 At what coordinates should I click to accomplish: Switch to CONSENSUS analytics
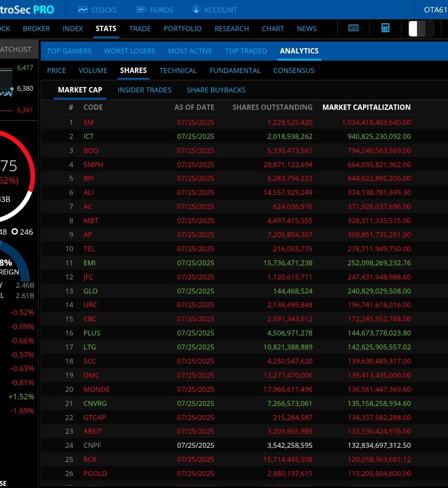(294, 70)
